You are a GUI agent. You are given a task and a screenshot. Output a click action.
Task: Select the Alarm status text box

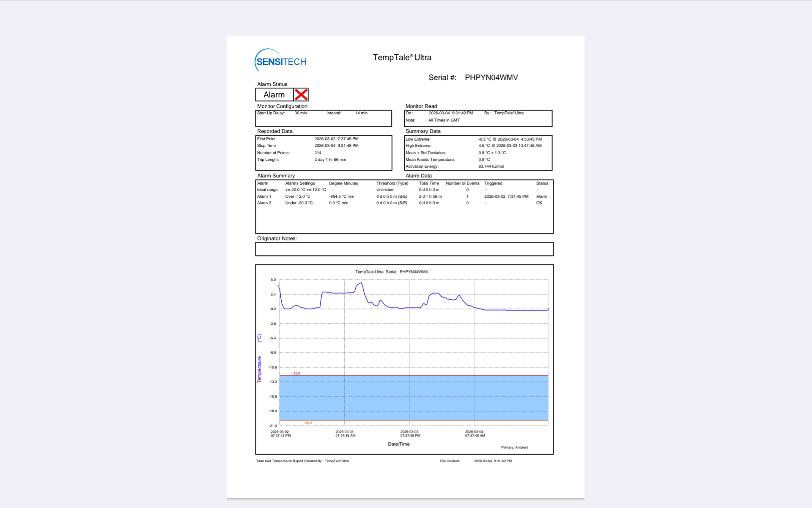coord(274,95)
